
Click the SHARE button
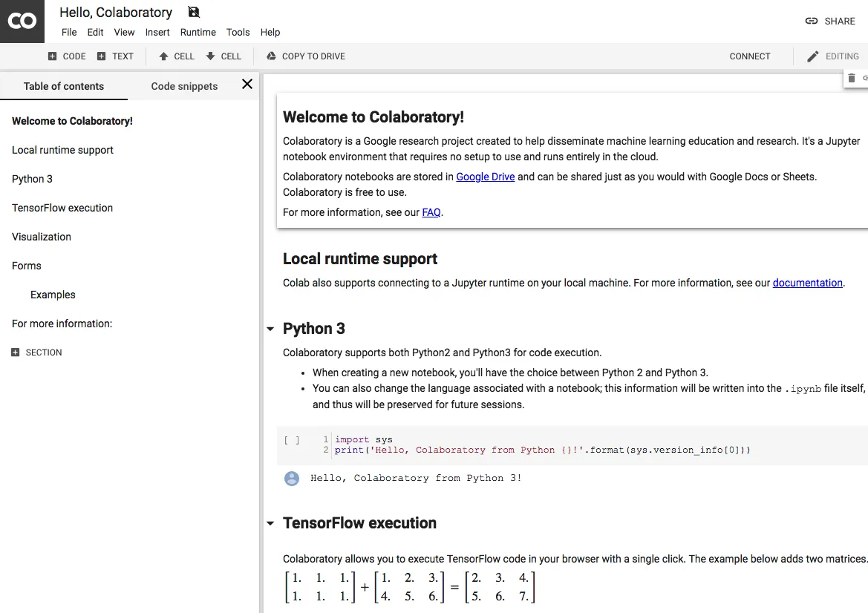[830, 21]
